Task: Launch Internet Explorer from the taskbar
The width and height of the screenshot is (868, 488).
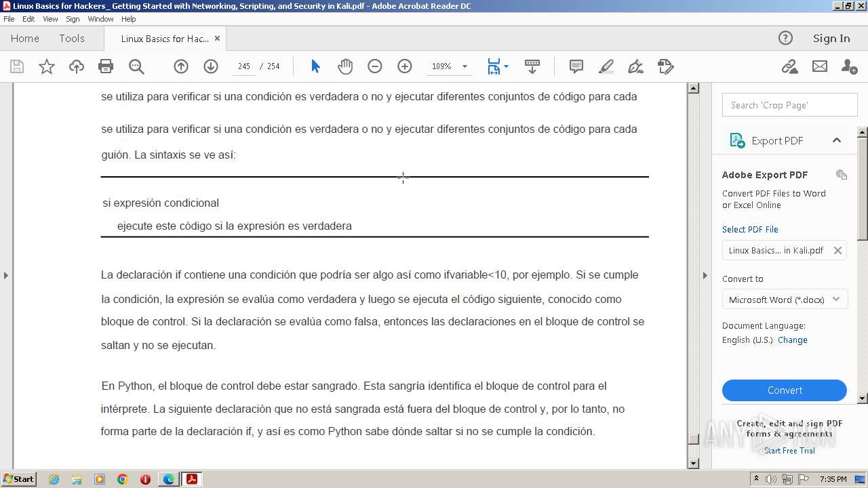Action: [54, 479]
